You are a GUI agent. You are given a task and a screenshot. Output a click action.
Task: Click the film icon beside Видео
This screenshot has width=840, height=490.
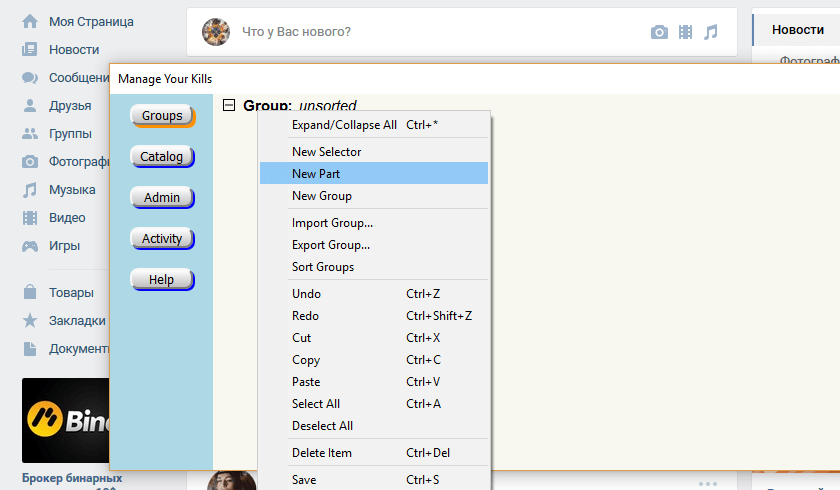30,217
